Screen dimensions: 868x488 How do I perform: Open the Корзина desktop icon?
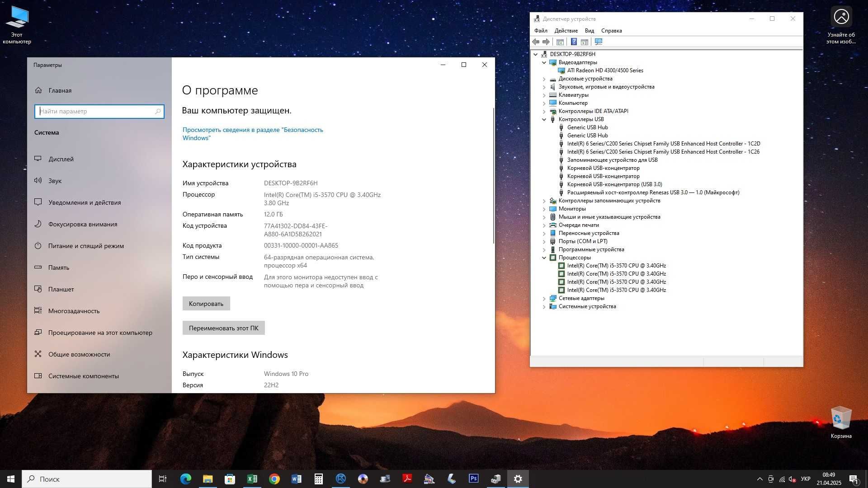click(x=841, y=423)
